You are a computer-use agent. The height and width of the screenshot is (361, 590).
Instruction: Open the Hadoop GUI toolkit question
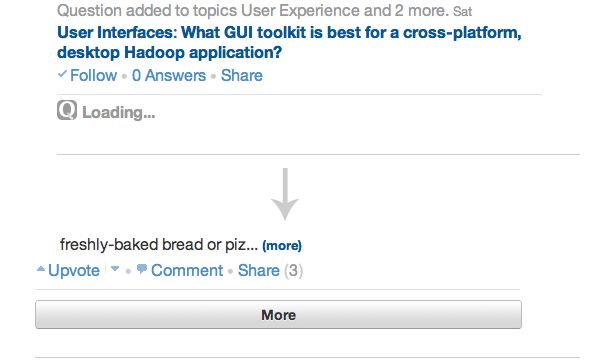coord(289,42)
